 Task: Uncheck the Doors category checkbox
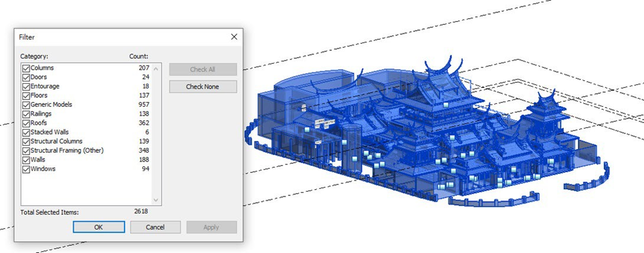coord(26,77)
